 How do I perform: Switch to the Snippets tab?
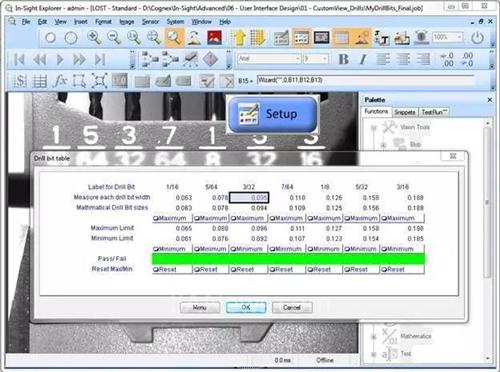[x=405, y=112]
